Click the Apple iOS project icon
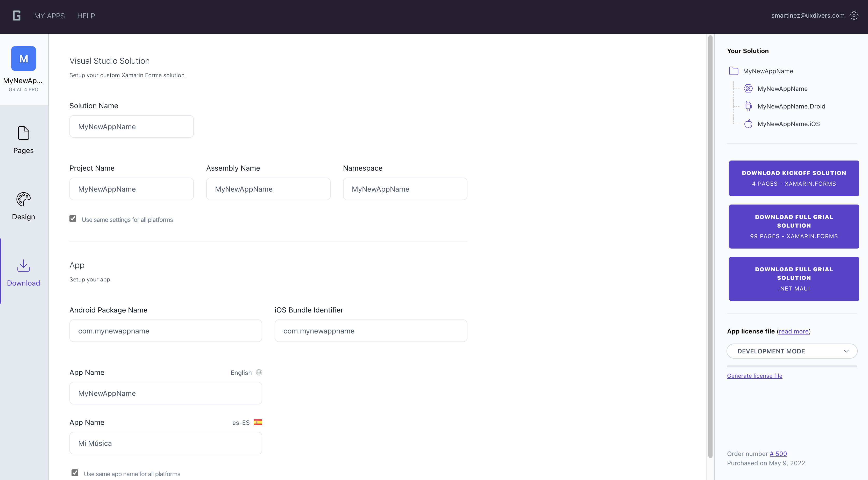The image size is (868, 480). [748, 123]
